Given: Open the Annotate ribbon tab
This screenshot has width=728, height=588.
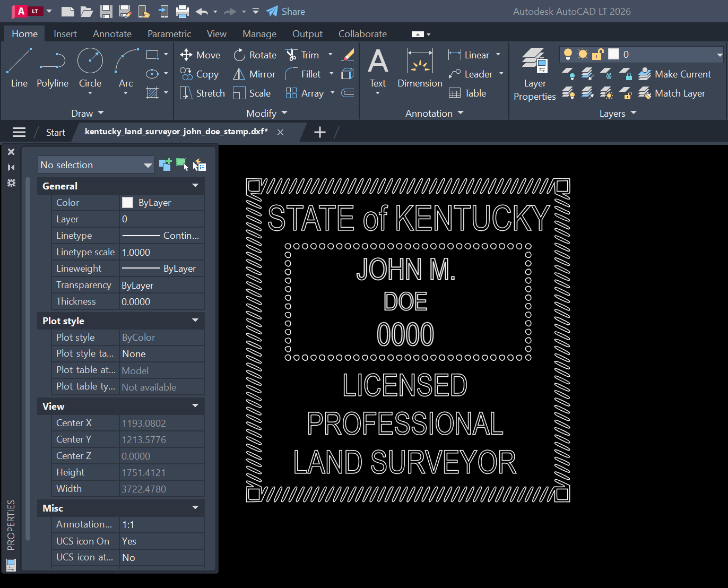Looking at the screenshot, I should (112, 33).
